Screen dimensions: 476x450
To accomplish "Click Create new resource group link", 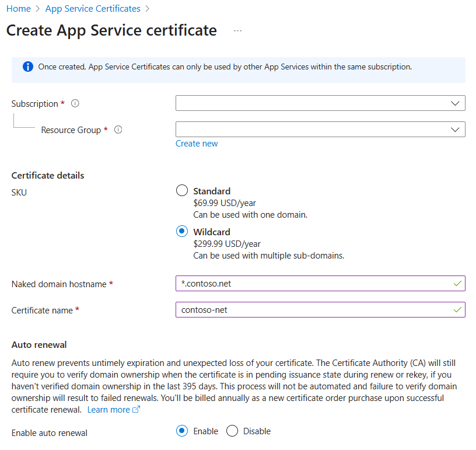I will click(197, 144).
